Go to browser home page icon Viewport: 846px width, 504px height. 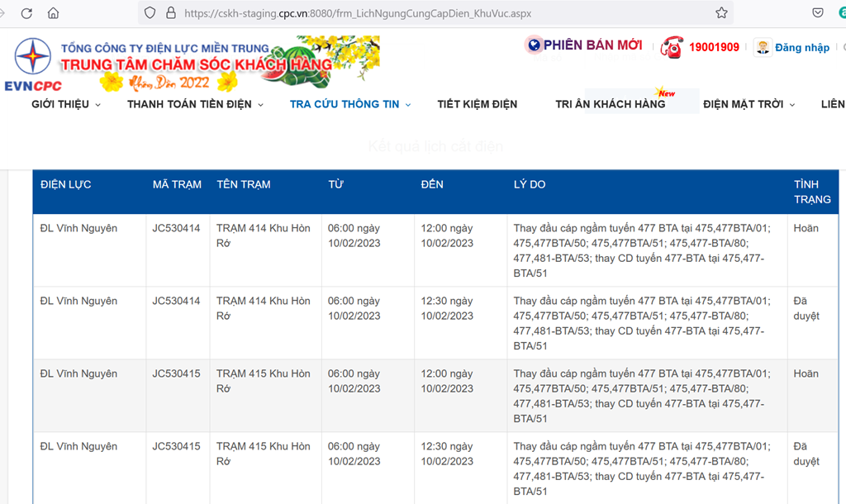pyautogui.click(x=54, y=13)
